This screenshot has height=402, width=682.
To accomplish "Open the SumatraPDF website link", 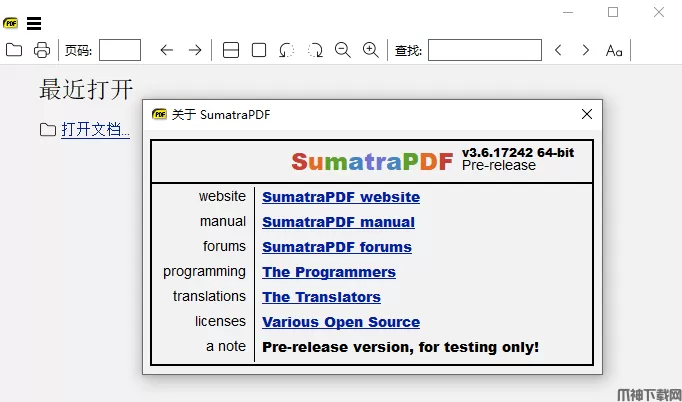I will (x=340, y=197).
